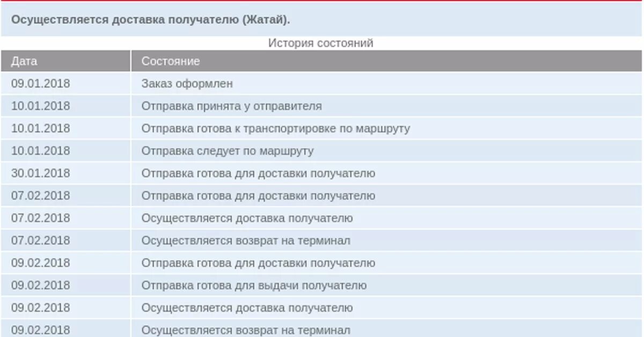Screen dimensions: 644x337
Task: Click 07.02.2018 "Осуществляется возврат на терминал"
Action: [x=246, y=241]
